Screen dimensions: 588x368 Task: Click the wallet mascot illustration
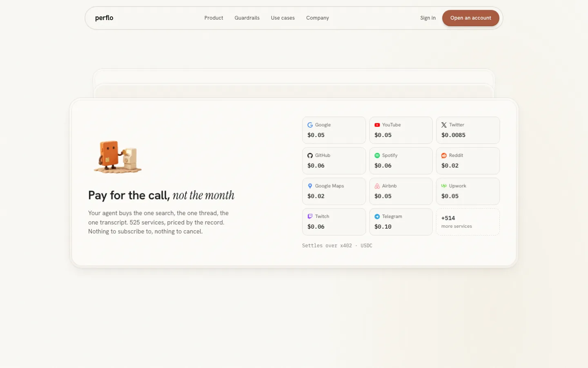[x=118, y=157]
